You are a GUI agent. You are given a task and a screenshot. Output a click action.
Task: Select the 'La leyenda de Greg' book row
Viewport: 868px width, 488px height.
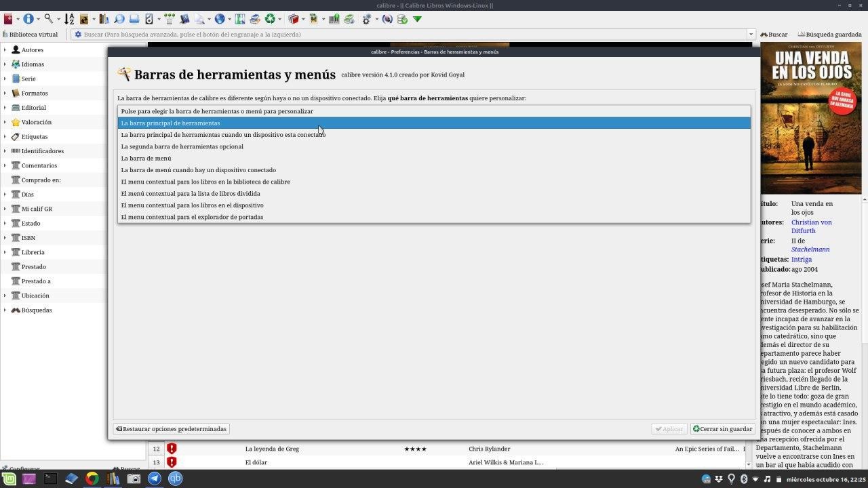click(448, 449)
